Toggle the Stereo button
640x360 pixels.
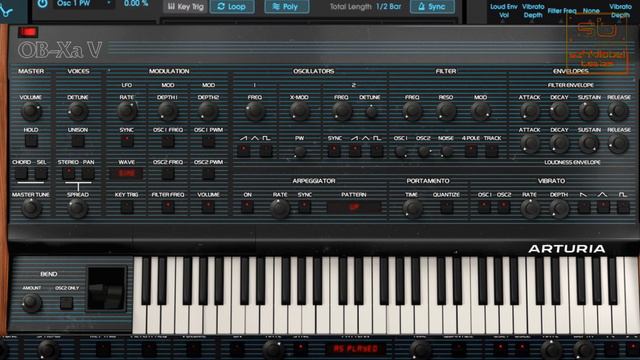point(69,173)
